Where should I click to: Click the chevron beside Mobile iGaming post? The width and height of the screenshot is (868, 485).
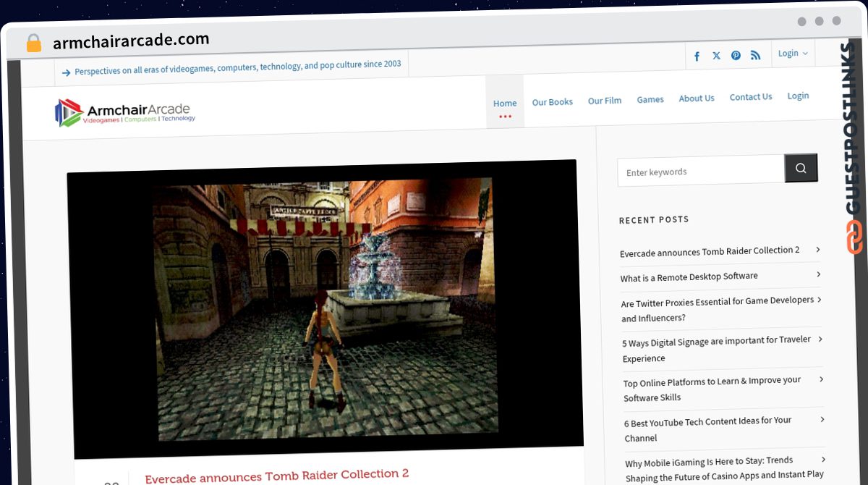pyautogui.click(x=822, y=459)
